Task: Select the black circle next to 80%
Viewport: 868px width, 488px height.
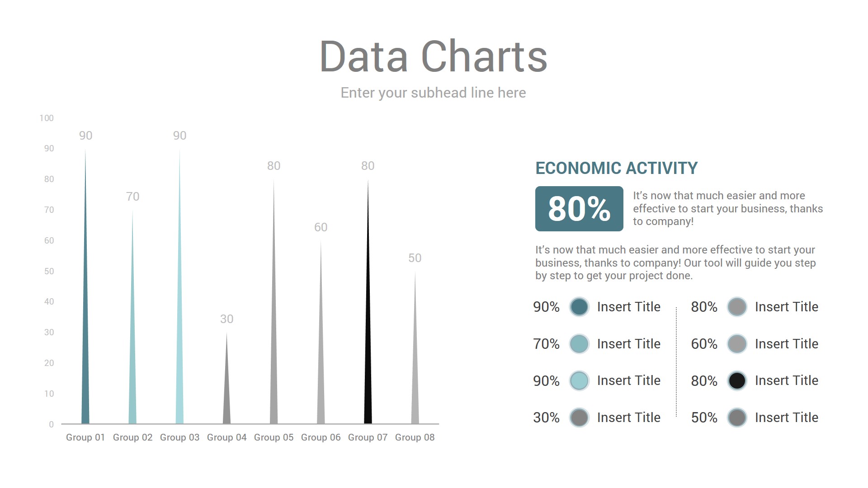Action: click(737, 380)
